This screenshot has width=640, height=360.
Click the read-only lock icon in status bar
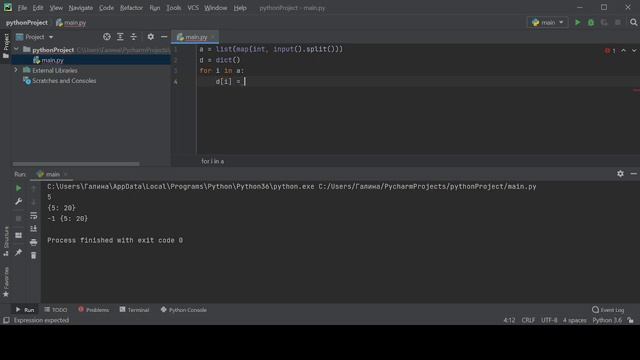pyautogui.click(x=631, y=320)
